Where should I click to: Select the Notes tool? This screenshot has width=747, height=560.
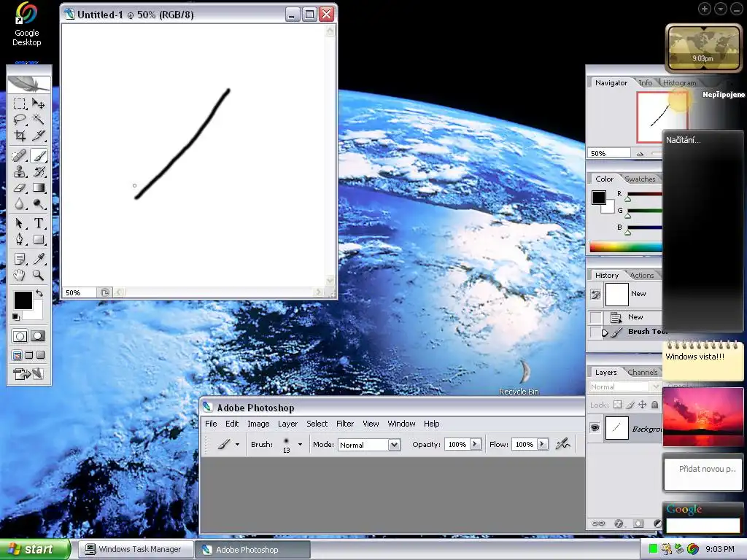click(20, 259)
